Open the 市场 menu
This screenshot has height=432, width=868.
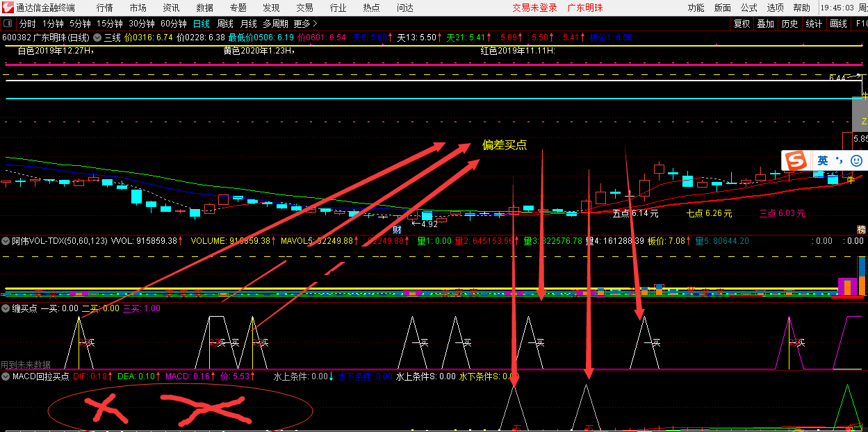click(x=138, y=8)
